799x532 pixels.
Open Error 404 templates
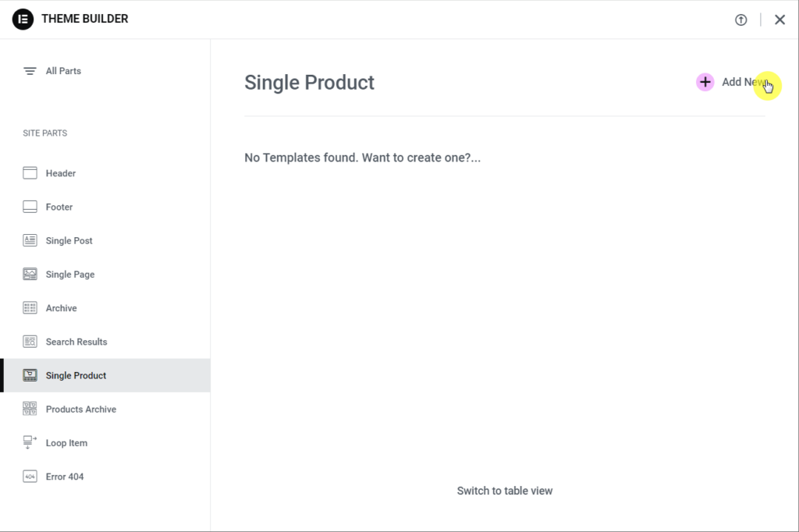coord(65,477)
